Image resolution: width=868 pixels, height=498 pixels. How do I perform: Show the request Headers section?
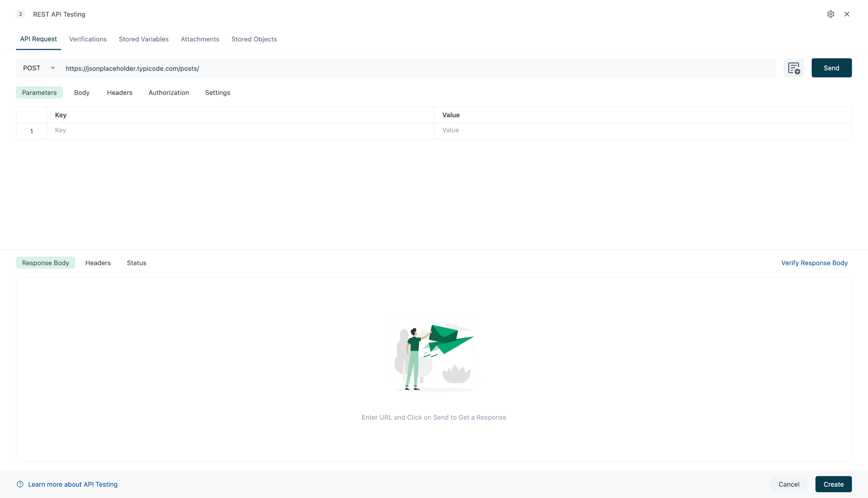click(119, 93)
